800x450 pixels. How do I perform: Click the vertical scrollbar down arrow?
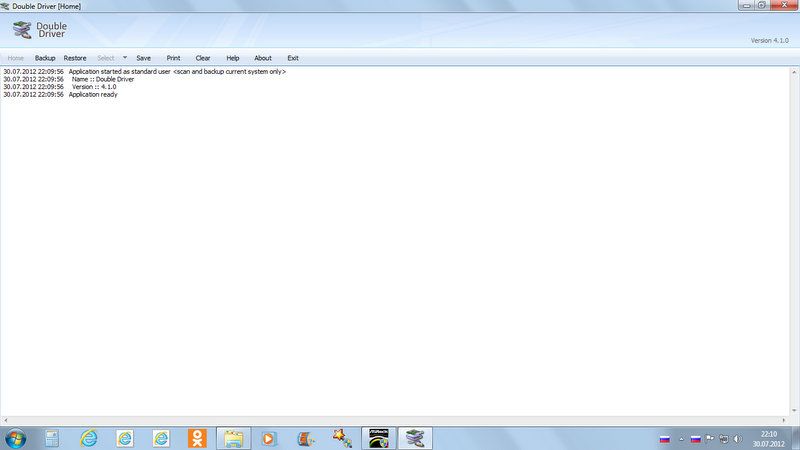click(x=794, y=411)
